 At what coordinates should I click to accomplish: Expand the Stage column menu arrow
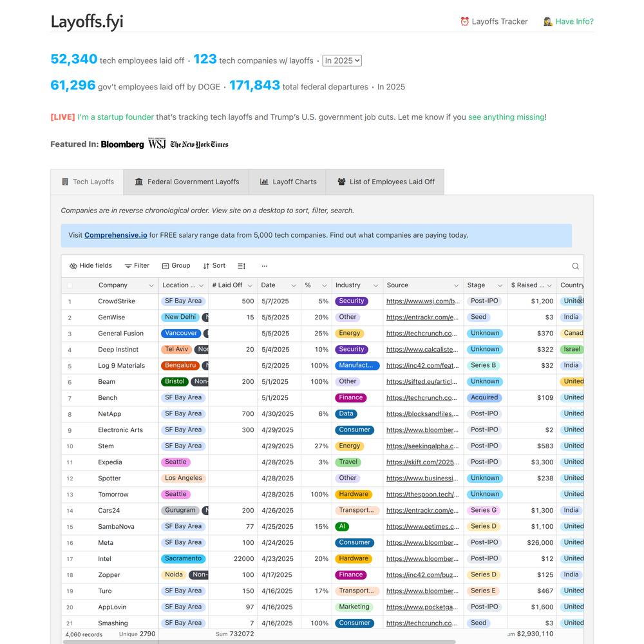(500, 285)
